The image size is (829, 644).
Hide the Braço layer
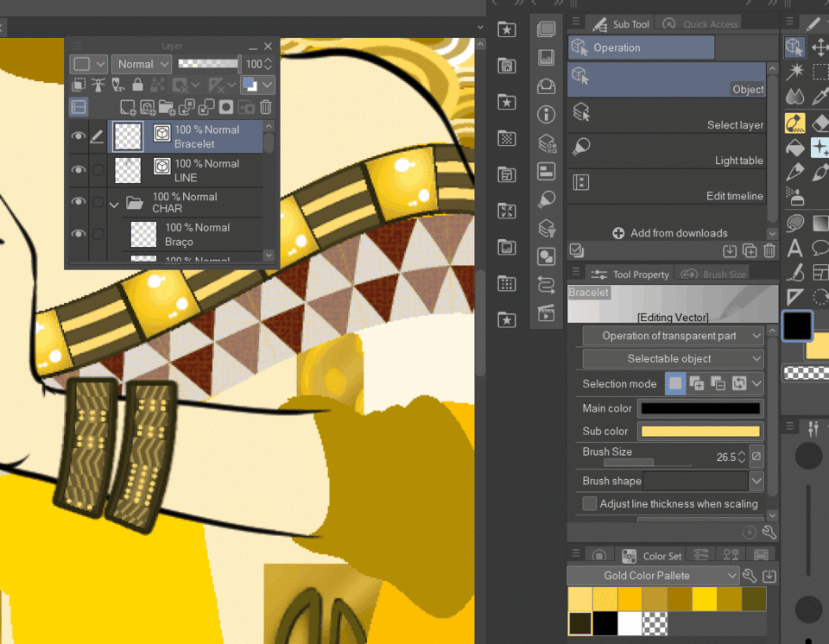tap(79, 234)
